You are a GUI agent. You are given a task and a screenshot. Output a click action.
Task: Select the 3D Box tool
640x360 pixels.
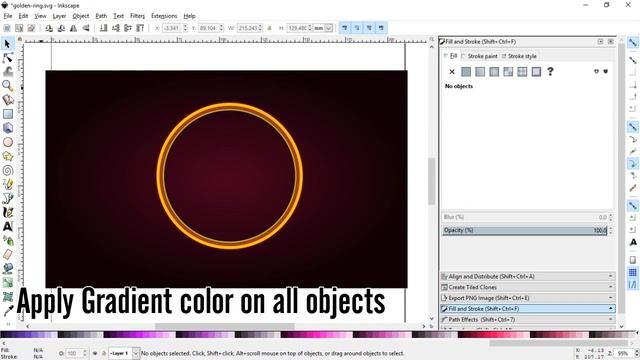tap(7, 128)
